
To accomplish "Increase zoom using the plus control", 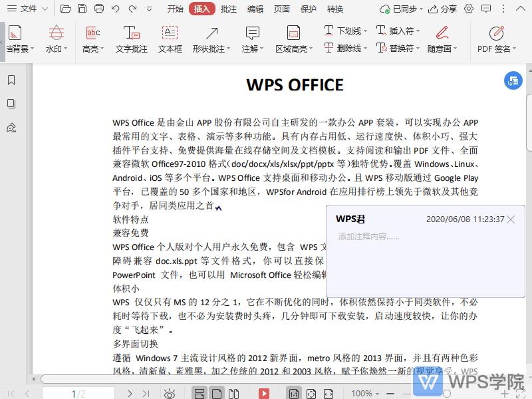I will tap(504, 392).
